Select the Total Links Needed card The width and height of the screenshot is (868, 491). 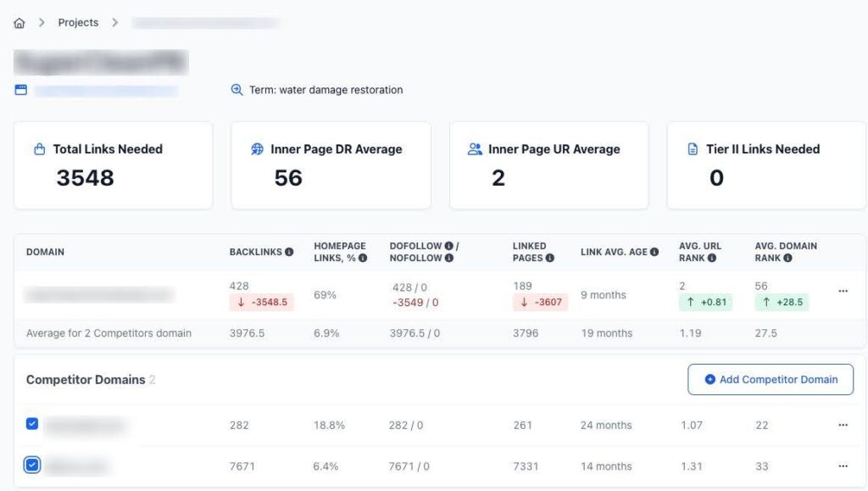click(113, 165)
